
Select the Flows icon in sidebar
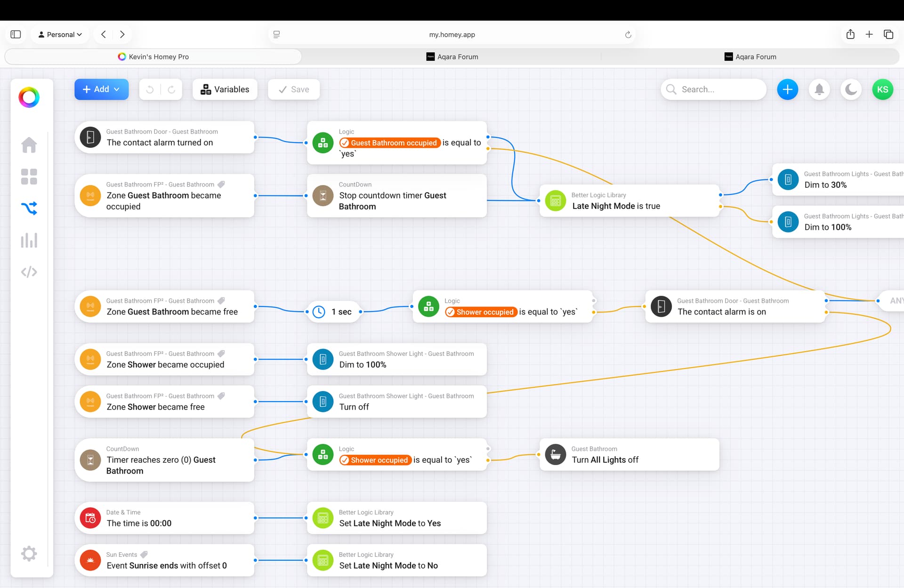click(29, 208)
